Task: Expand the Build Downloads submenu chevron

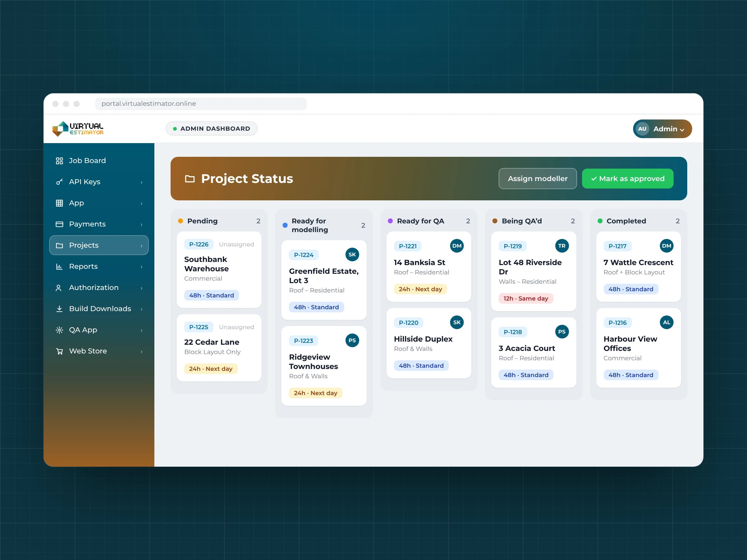Action: point(142,309)
